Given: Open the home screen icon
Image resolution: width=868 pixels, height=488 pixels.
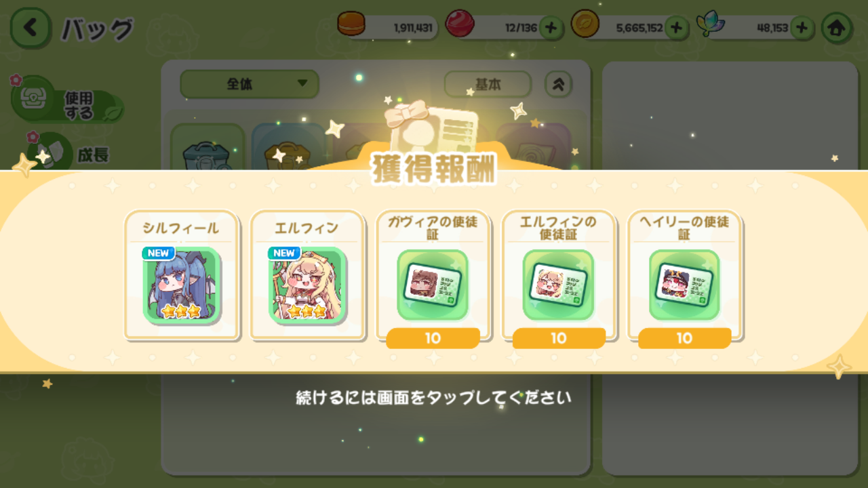Looking at the screenshot, I should coord(837,28).
